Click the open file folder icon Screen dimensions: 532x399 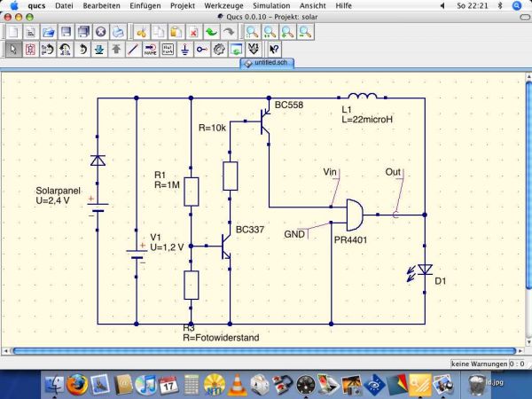pyautogui.click(x=49, y=32)
